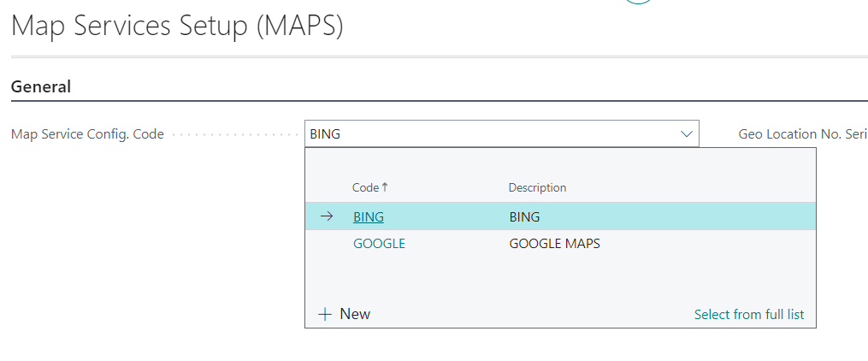The height and width of the screenshot is (361, 868).
Task: Click the Geo Location No. Series label
Action: click(803, 134)
